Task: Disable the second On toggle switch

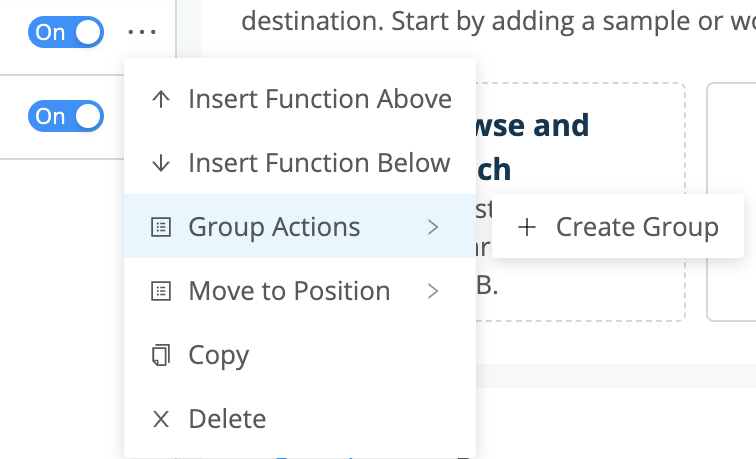Action: [68, 116]
